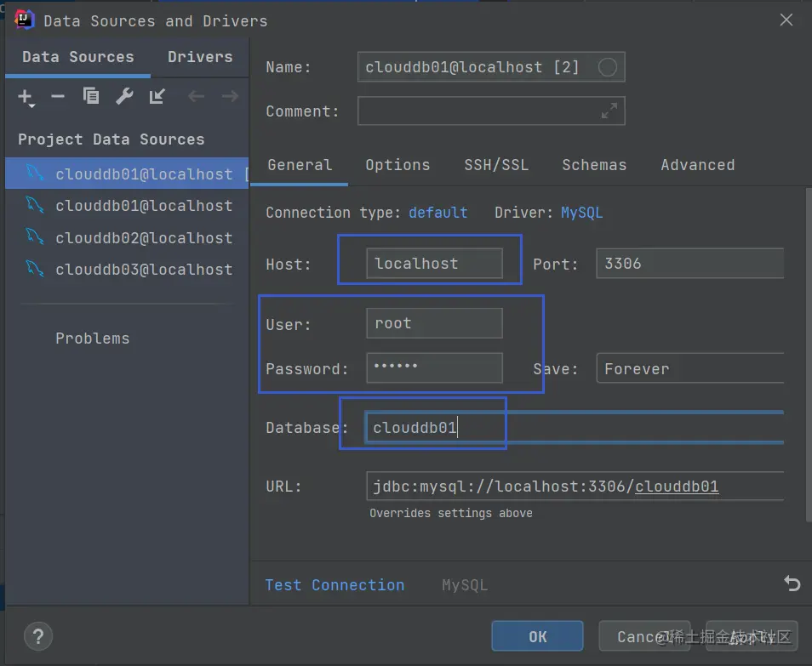The image size is (812, 666).
Task: Click the Comment input field
Action: pos(491,111)
